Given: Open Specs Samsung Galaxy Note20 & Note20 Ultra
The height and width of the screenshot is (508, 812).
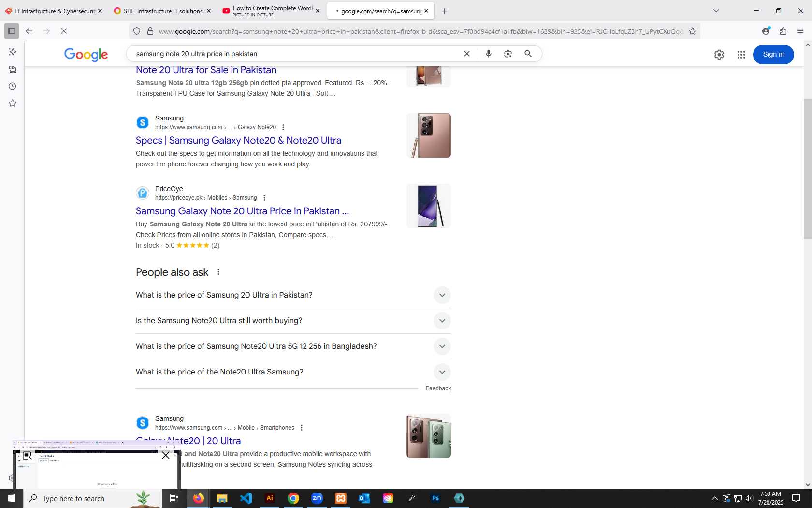Looking at the screenshot, I should (238, 140).
